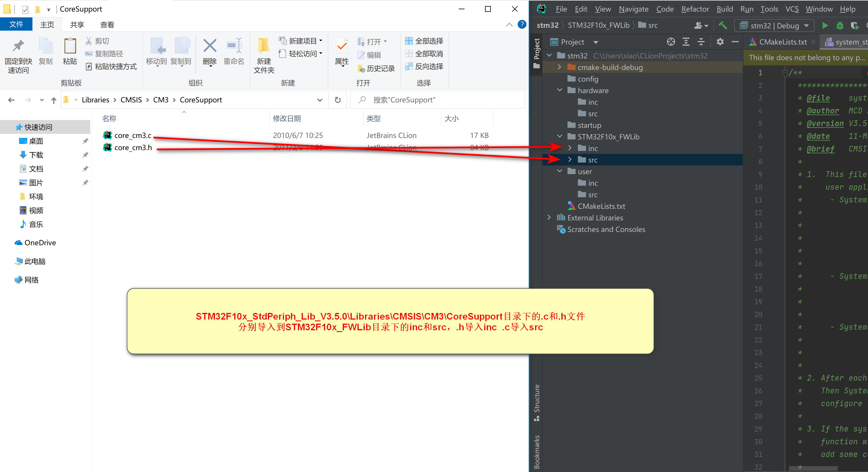Open 此电脑 in navigation pane
This screenshot has height=472, width=868.
click(35, 261)
